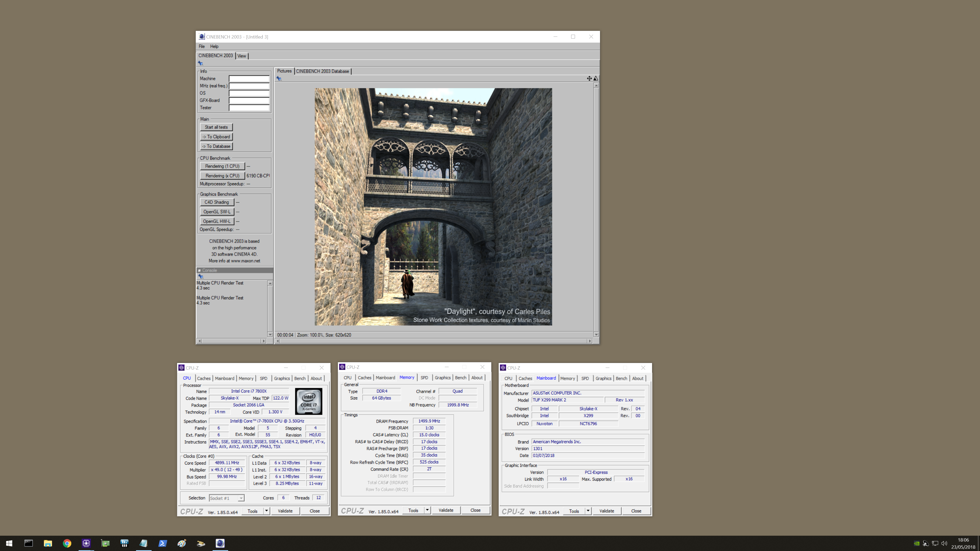Click the Tester input field
This screenshot has width=980, height=551.
coord(249,108)
